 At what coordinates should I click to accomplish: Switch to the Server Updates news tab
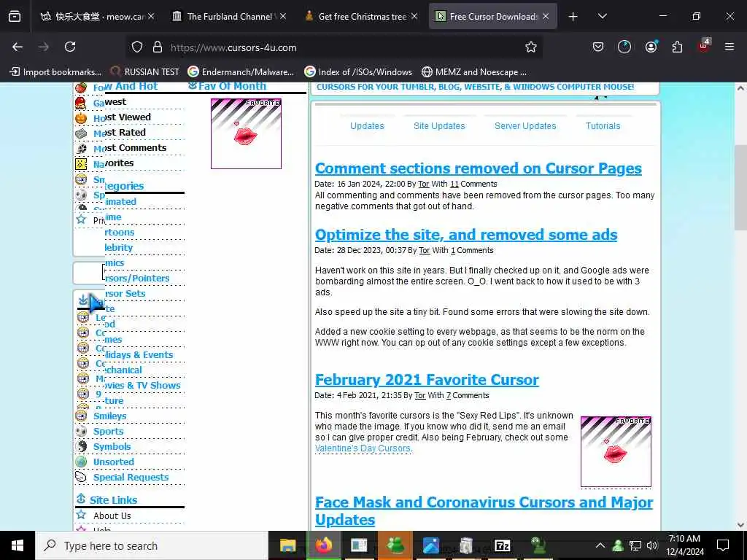coord(525,125)
